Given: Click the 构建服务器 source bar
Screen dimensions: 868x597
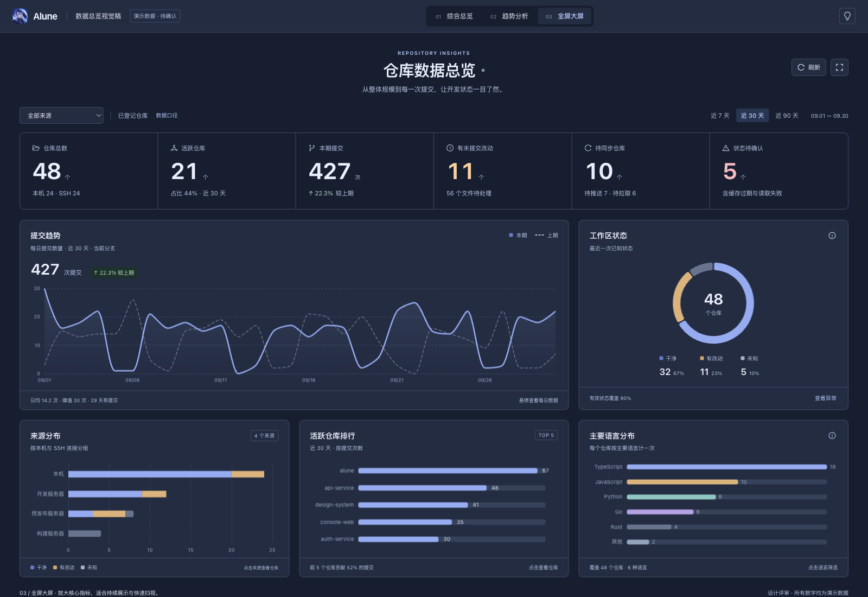Looking at the screenshot, I should (x=85, y=534).
